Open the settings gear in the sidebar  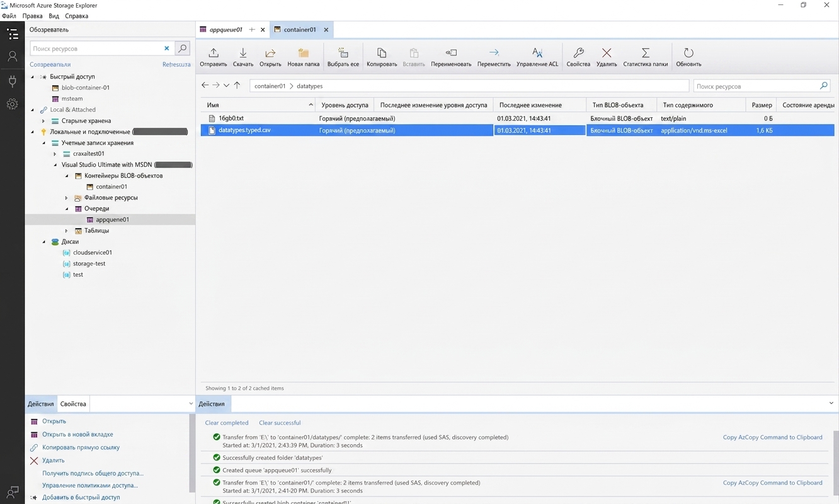coord(12,104)
